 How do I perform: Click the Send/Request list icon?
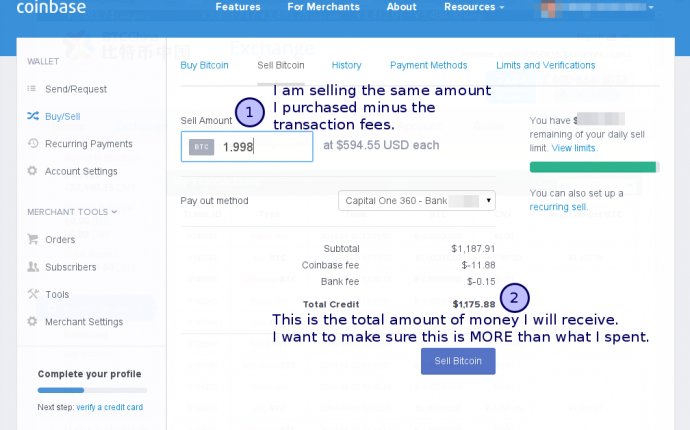tap(32, 89)
